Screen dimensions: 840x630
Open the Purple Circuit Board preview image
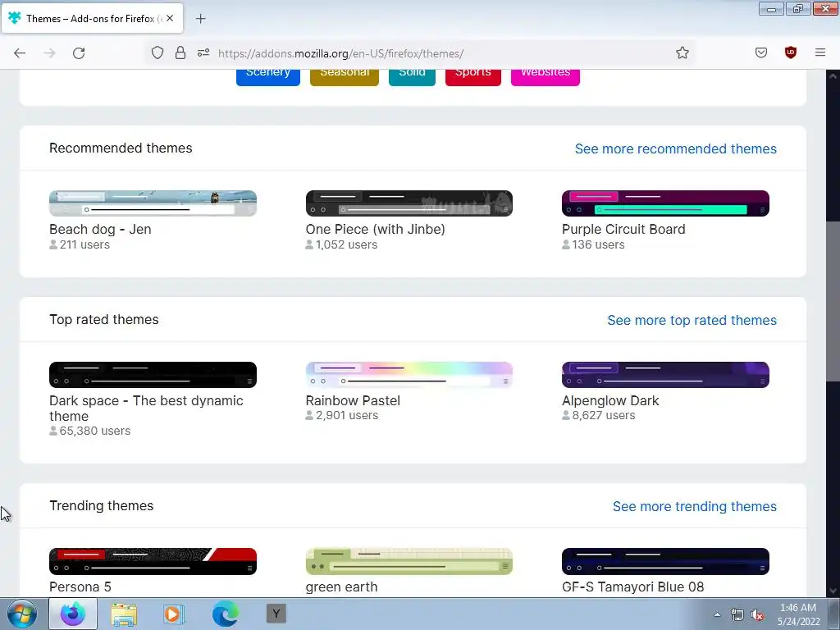[x=665, y=203]
